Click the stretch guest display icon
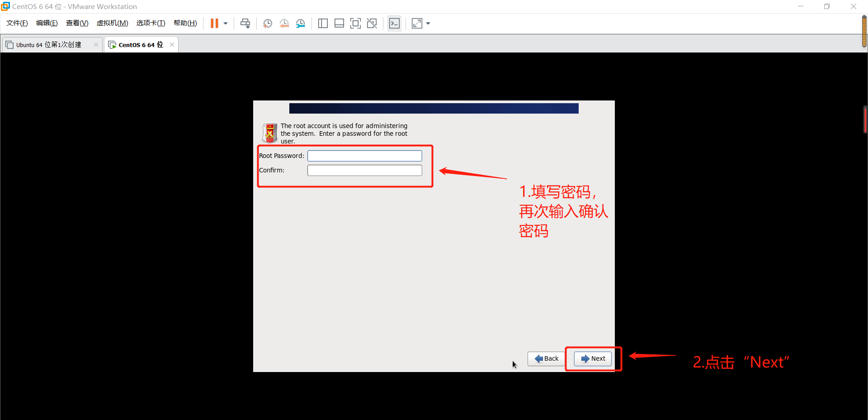868x420 pixels. (417, 24)
